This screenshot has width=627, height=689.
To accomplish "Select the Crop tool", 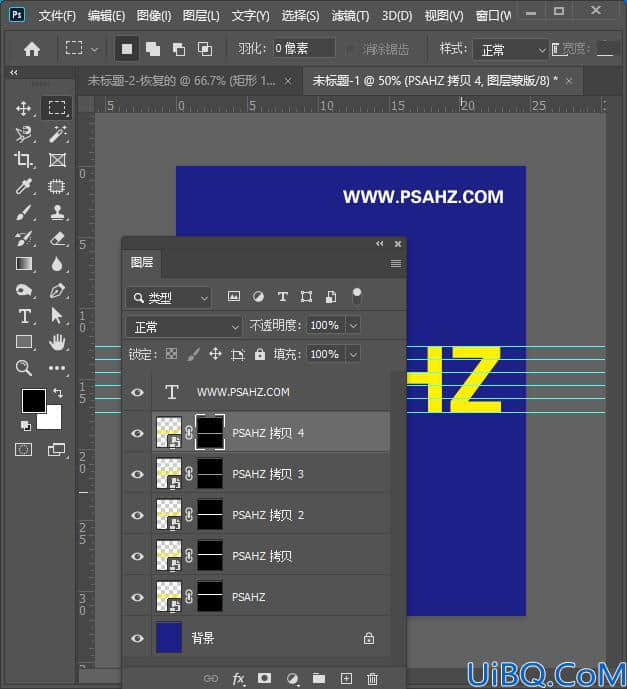I will click(x=23, y=160).
